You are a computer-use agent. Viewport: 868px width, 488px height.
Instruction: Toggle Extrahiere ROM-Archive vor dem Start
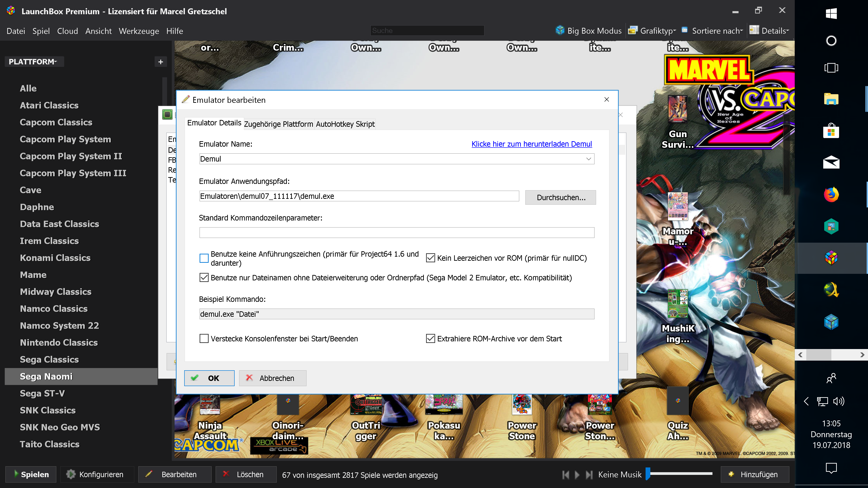tap(430, 338)
